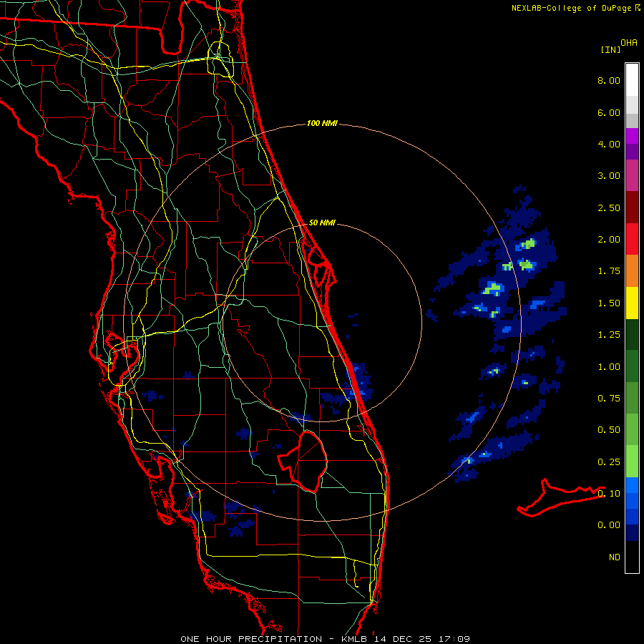Click the ND legend label
This screenshot has width=644, height=644.
coord(615,557)
